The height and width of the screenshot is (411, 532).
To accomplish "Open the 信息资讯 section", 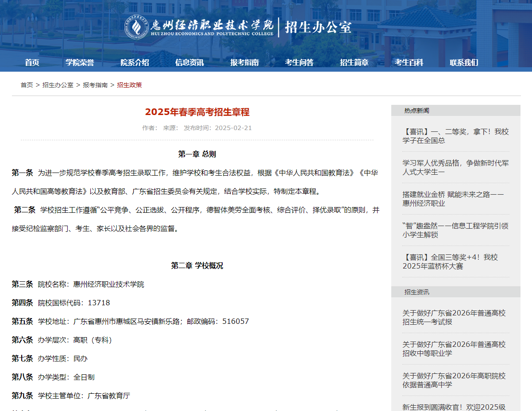I will pyautogui.click(x=189, y=62).
